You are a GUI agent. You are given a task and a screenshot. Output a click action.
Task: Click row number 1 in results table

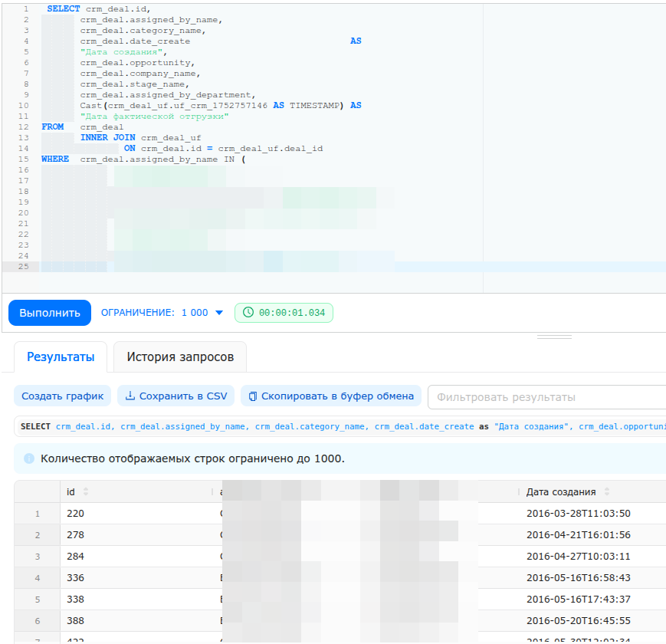point(38,514)
